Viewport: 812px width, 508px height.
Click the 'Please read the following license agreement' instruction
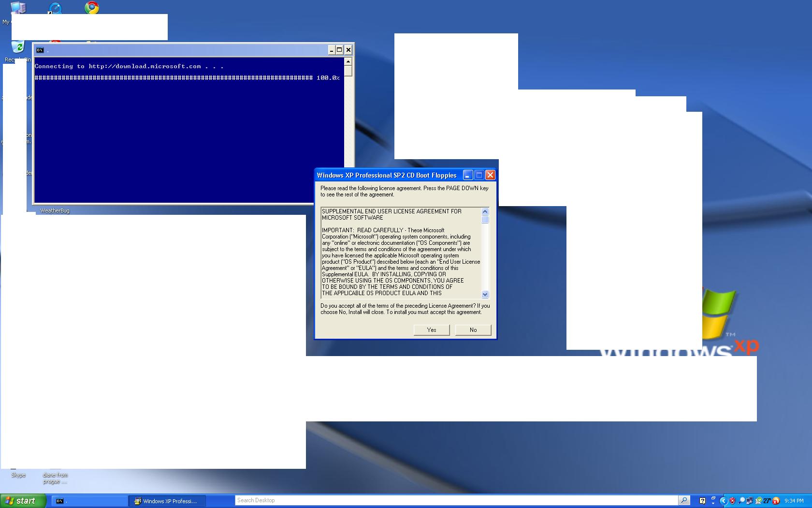click(404, 191)
